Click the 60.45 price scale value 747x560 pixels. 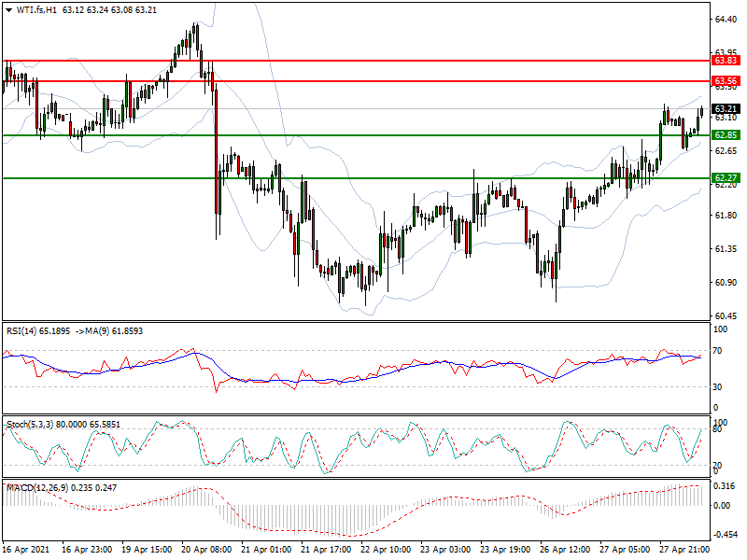pos(726,316)
